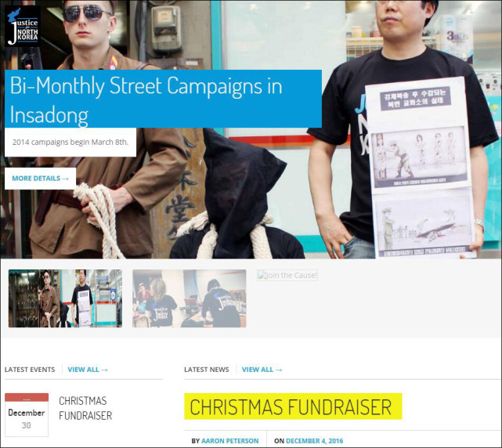Click the arrow after the events View All
This screenshot has height=448, width=502.
[x=104, y=370]
